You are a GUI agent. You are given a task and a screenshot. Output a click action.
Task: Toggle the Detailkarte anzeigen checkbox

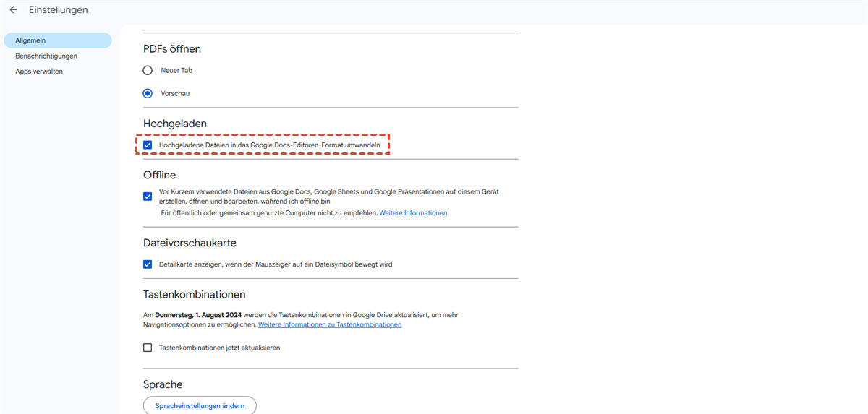click(148, 264)
